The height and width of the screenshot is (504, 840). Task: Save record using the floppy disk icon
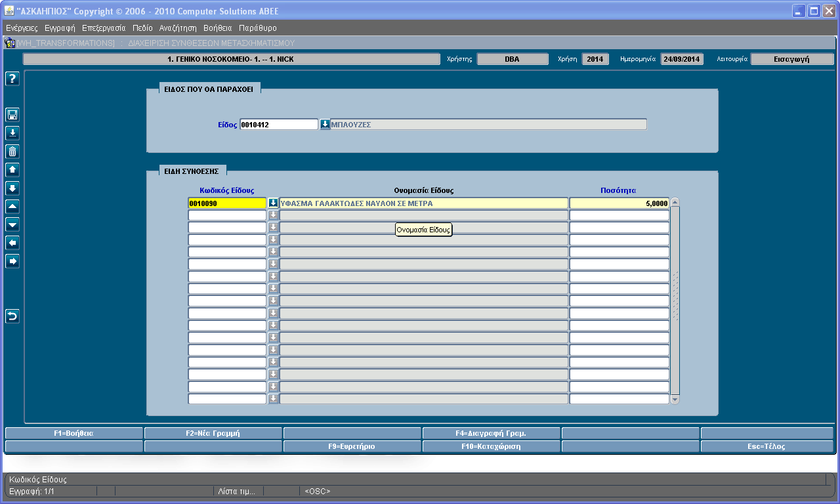(x=12, y=115)
